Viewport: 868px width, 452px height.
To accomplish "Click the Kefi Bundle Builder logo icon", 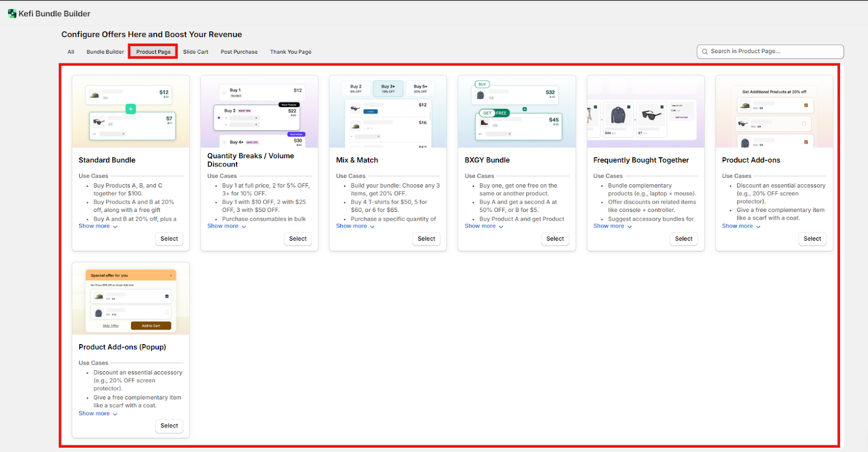I will coord(12,14).
